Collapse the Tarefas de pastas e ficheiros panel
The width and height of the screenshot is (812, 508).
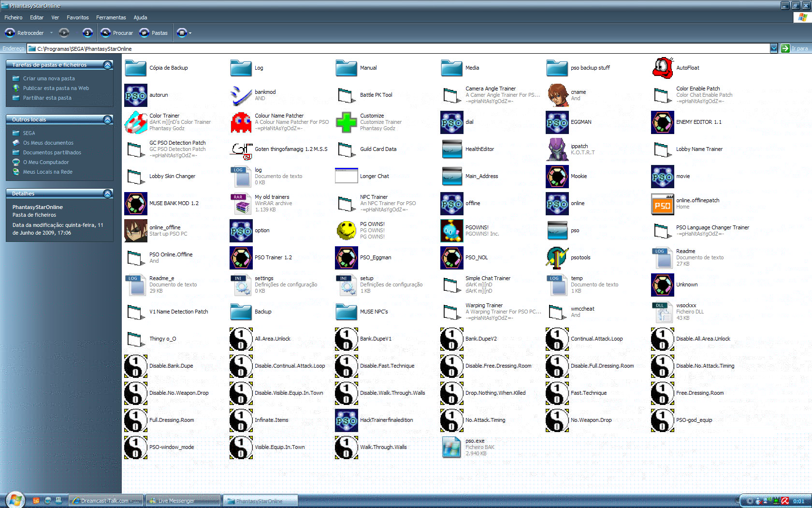[x=108, y=65]
